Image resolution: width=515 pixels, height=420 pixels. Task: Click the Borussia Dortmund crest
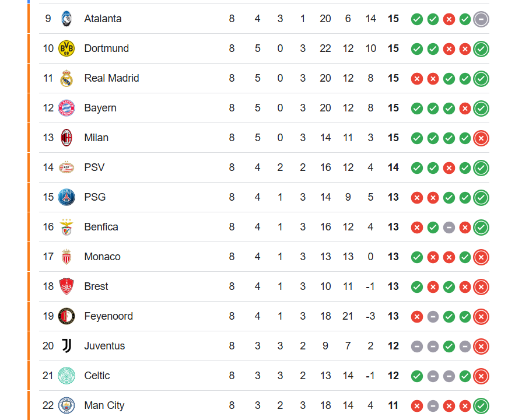(x=66, y=48)
